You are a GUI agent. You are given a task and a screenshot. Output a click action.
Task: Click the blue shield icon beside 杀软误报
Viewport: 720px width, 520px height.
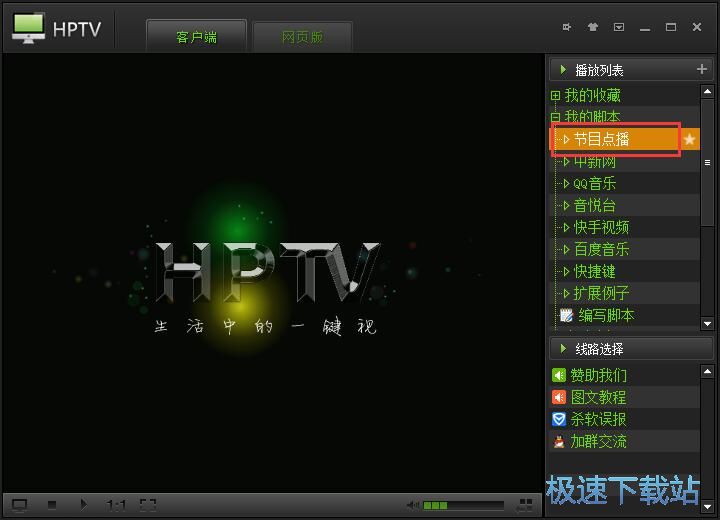click(559, 419)
